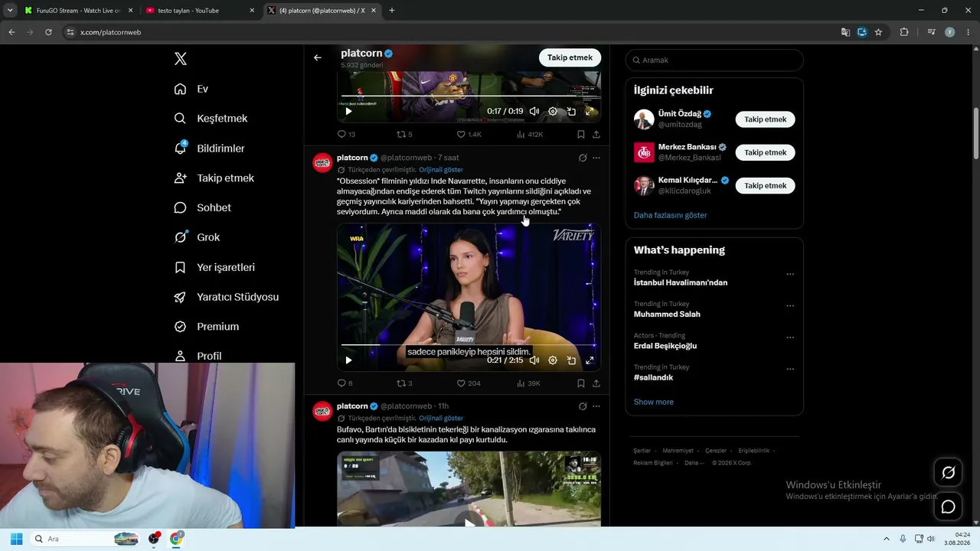This screenshot has height=551, width=980.
Task: Open Yer işaretleri bookmarks
Action: click(214, 267)
